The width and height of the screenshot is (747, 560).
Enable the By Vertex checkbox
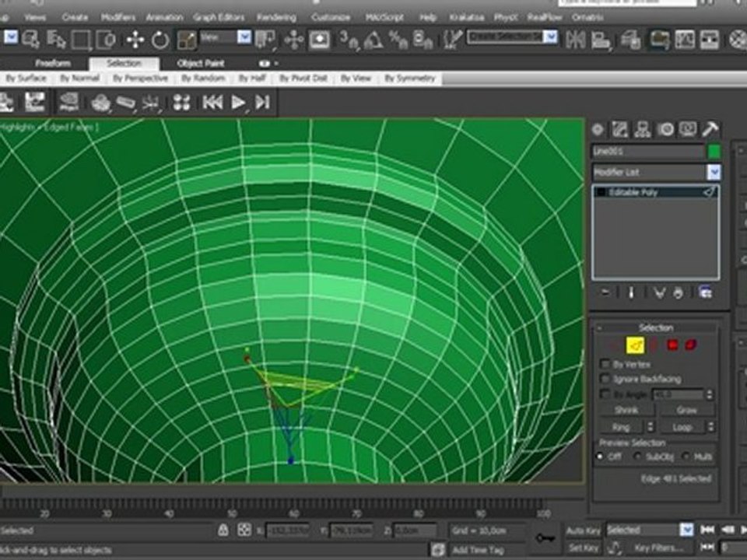(605, 364)
